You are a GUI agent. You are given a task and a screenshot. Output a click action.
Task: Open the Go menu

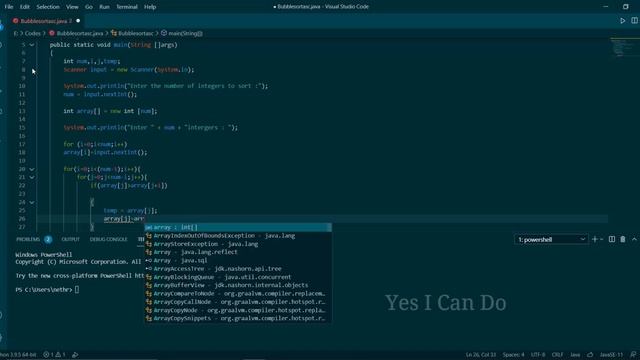coord(89,7)
